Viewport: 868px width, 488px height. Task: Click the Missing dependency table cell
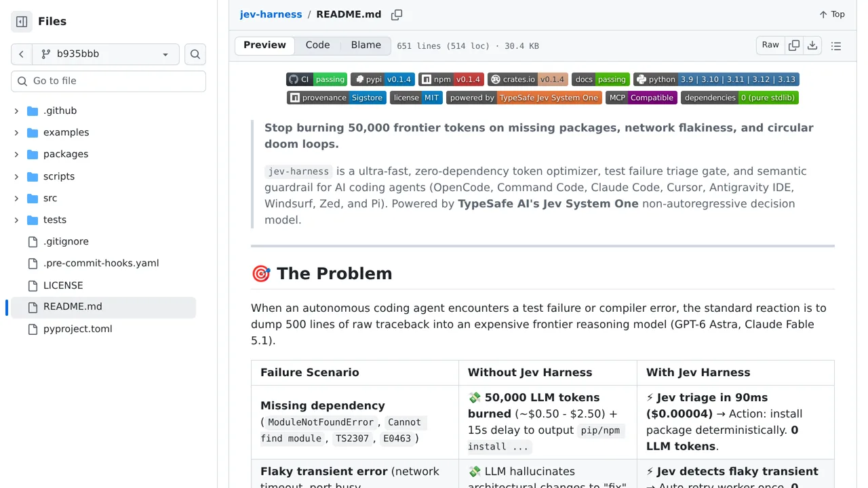(x=355, y=422)
